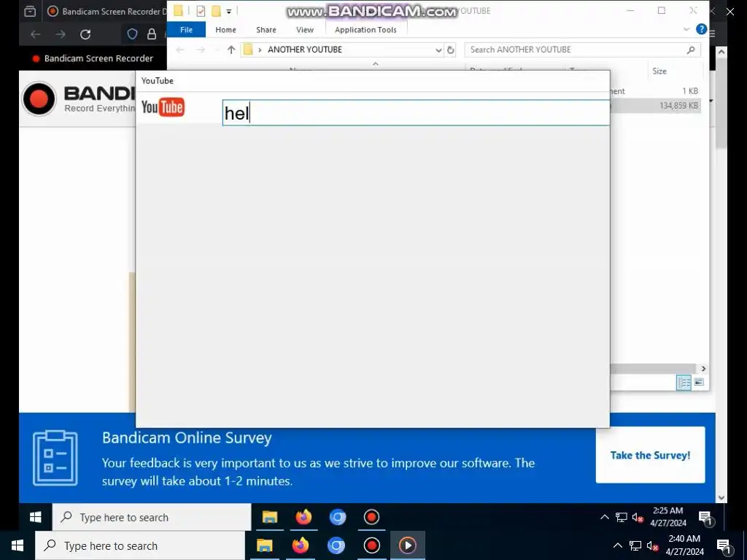Click File Explorer's back arrow
The width and height of the screenshot is (747, 560).
point(180,50)
